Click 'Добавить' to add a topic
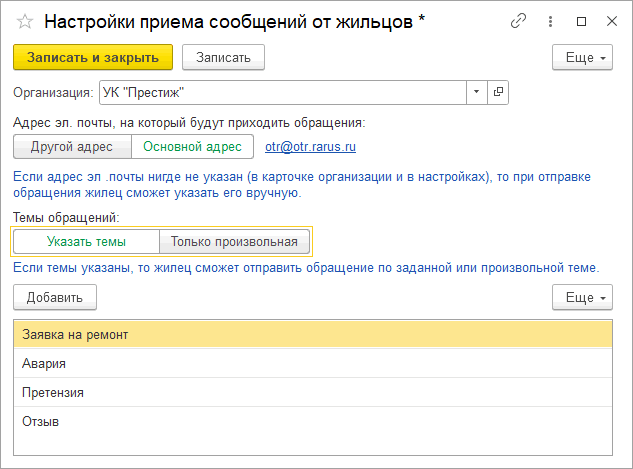Screen dimensions: 633x469 coord(55,297)
